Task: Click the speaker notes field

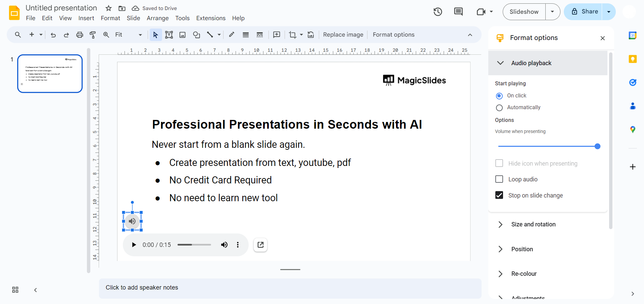Action: pyautogui.click(x=290, y=288)
